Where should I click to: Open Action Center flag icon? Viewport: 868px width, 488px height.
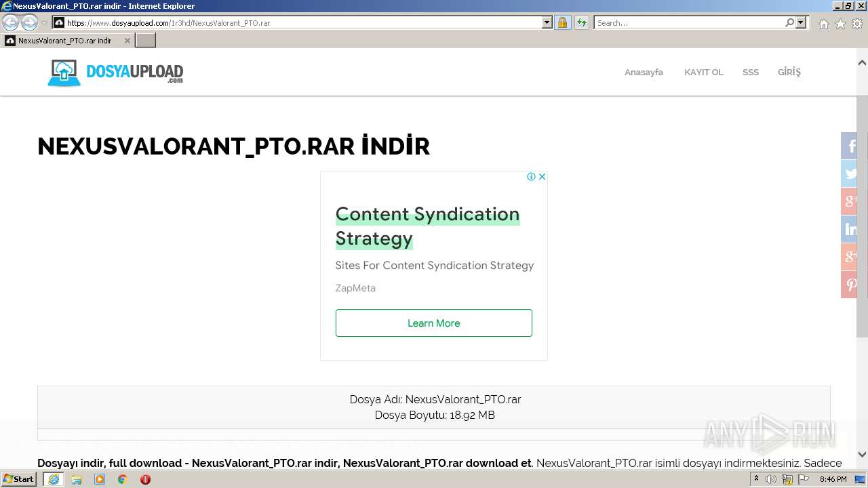tap(804, 479)
